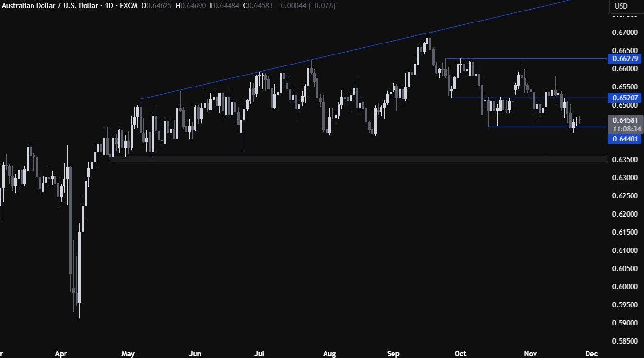644x358 pixels.
Task: Select the 0.64401 blue price label
Action: point(625,139)
